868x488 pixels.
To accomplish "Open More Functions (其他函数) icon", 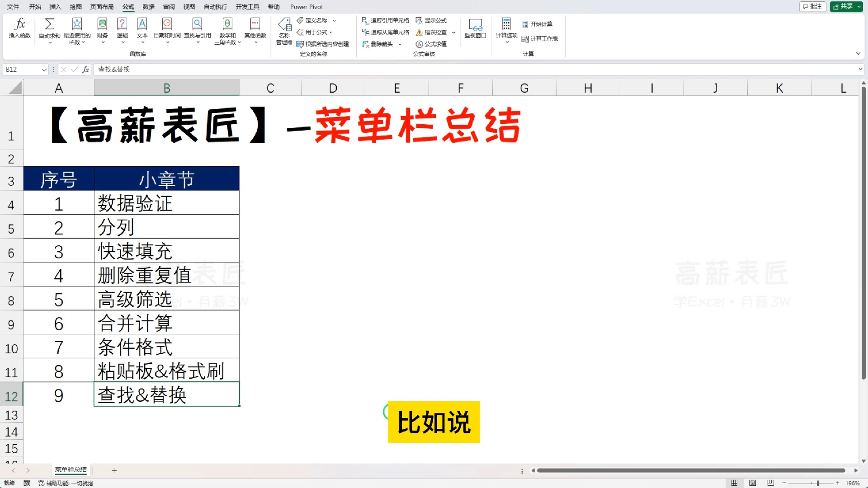I will [x=255, y=24].
